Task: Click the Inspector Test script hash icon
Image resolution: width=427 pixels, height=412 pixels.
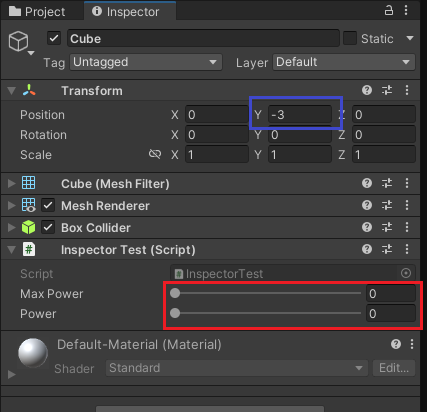Action: pyautogui.click(x=29, y=249)
